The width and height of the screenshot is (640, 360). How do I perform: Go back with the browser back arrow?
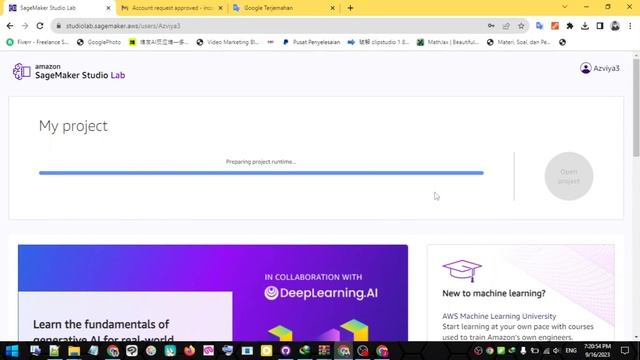click(10, 26)
